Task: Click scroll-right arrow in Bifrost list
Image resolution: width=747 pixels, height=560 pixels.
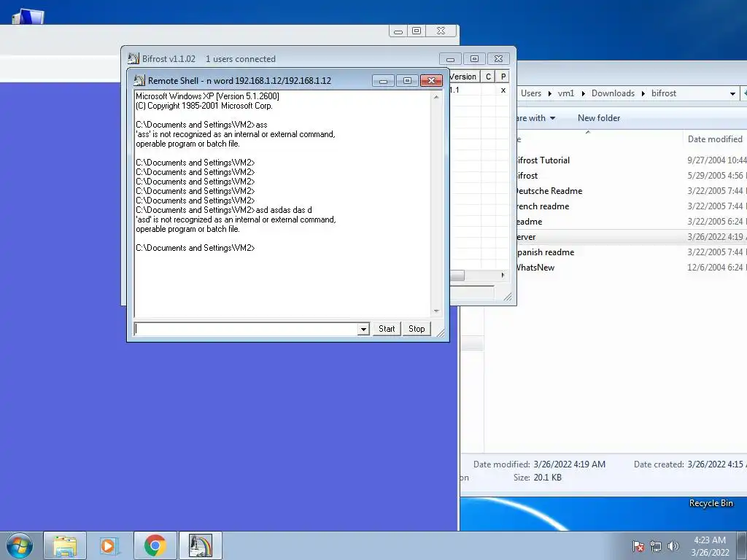Action: tap(503, 275)
